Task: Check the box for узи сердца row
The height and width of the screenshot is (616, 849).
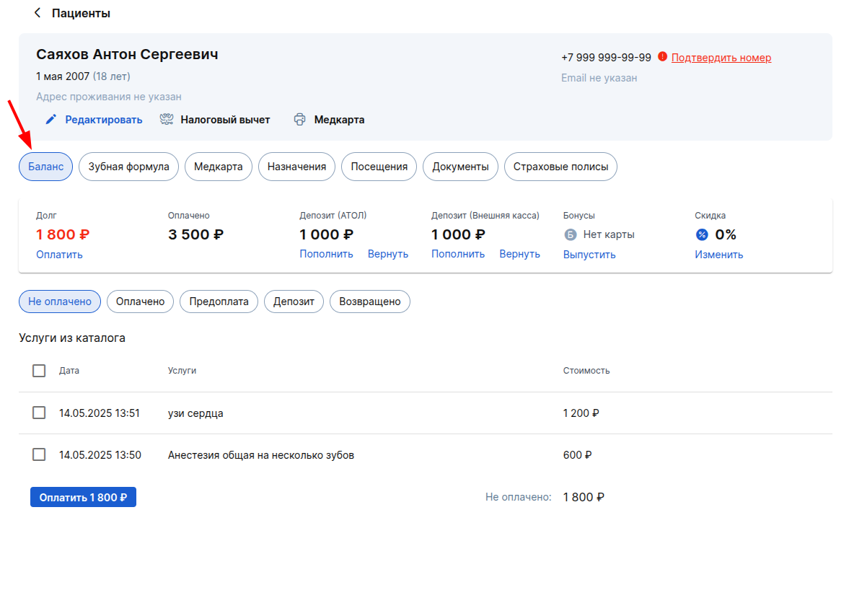Action: click(39, 413)
